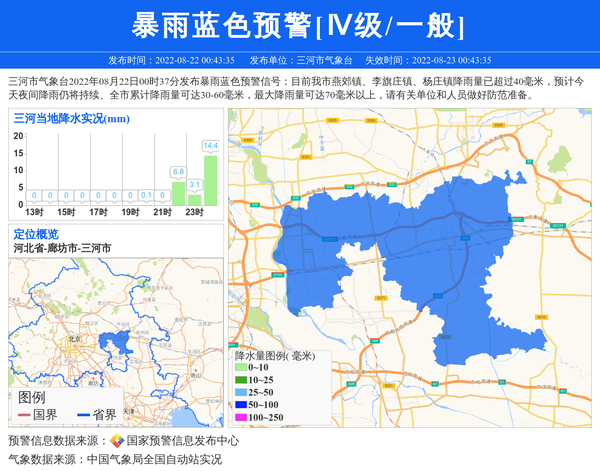This screenshot has height=471, width=600.
Task: Click the 河北省-廊坊市-三河市 location text
Action: (x=62, y=248)
